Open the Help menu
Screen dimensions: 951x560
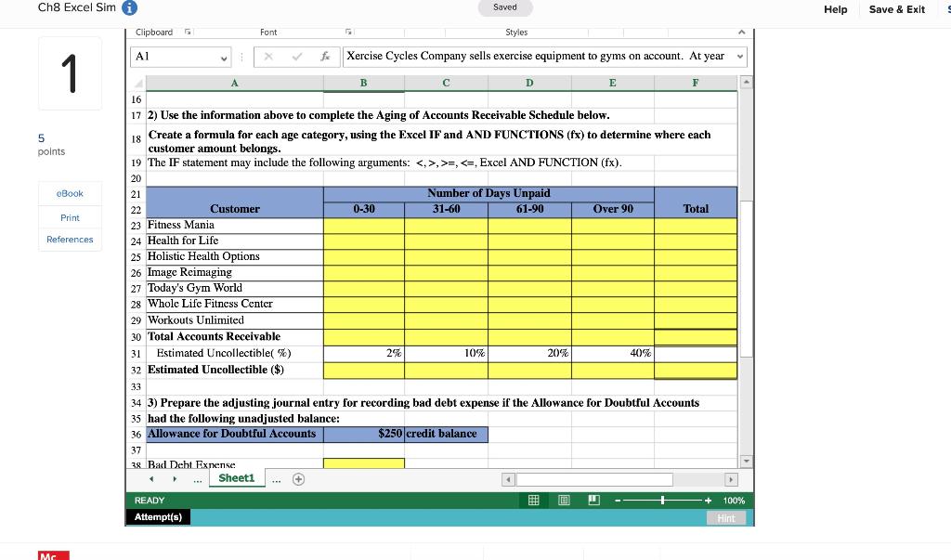[x=835, y=9]
